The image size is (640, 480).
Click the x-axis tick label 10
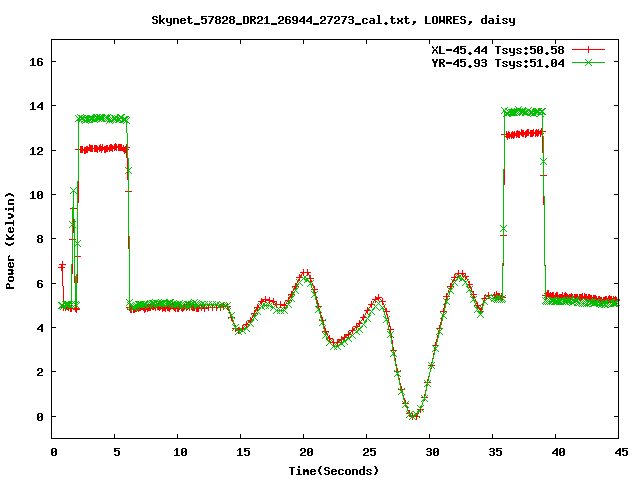pyautogui.click(x=178, y=451)
